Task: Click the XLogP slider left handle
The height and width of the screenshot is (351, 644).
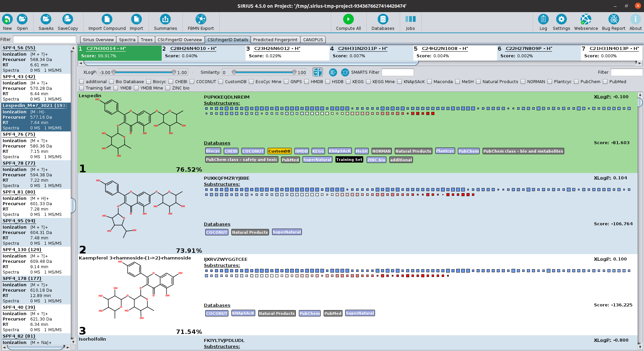Action: click(x=114, y=72)
